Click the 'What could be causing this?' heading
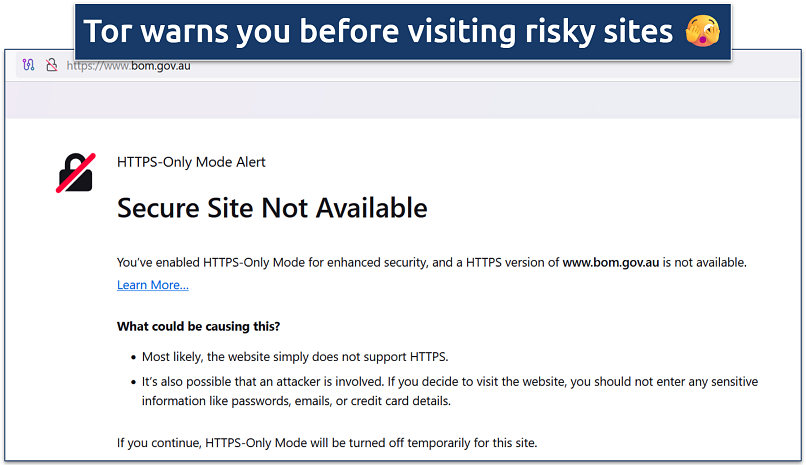 (198, 326)
